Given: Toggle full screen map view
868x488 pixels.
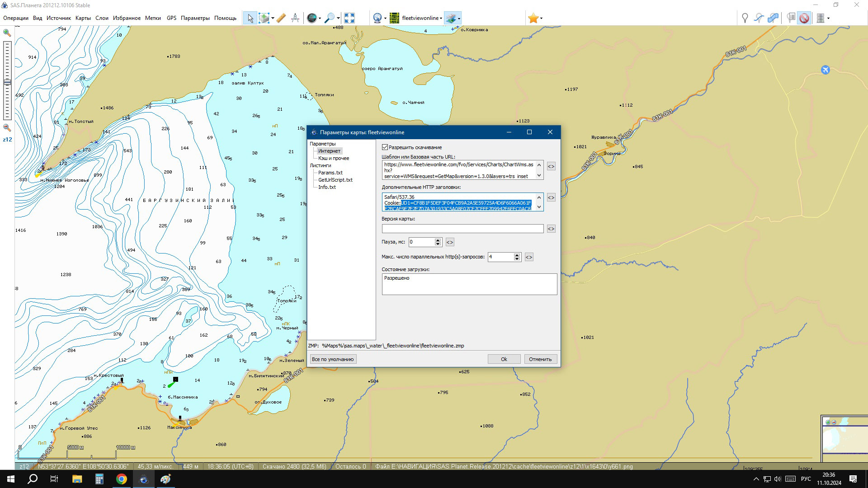Looking at the screenshot, I should pyautogui.click(x=349, y=18).
